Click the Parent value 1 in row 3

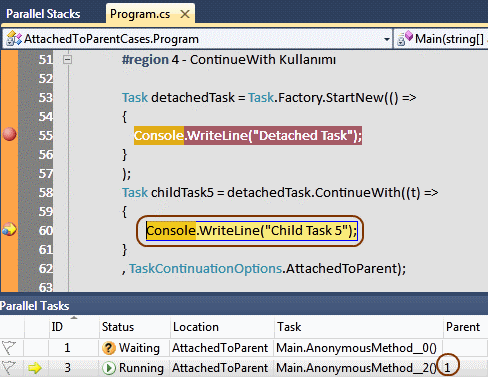coord(447,368)
